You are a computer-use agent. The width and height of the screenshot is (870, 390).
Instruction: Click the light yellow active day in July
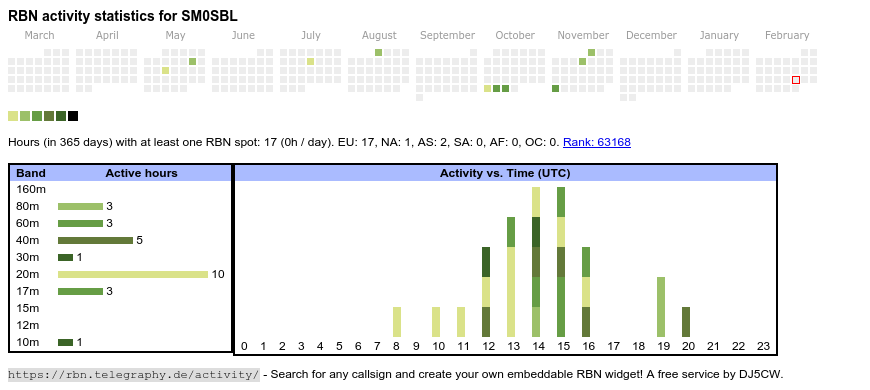pos(310,62)
